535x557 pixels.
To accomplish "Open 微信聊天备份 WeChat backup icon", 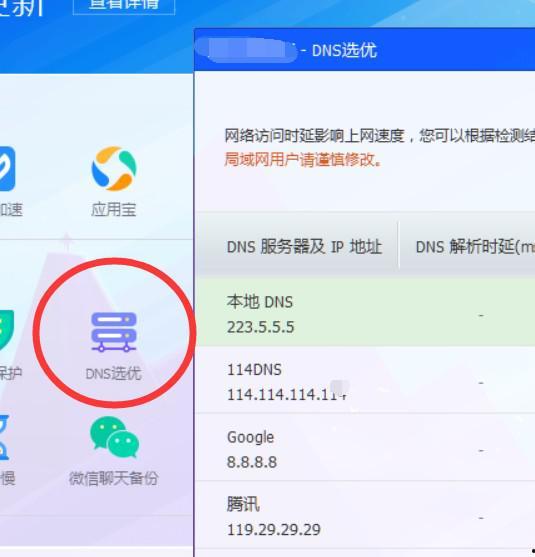I will (x=114, y=438).
